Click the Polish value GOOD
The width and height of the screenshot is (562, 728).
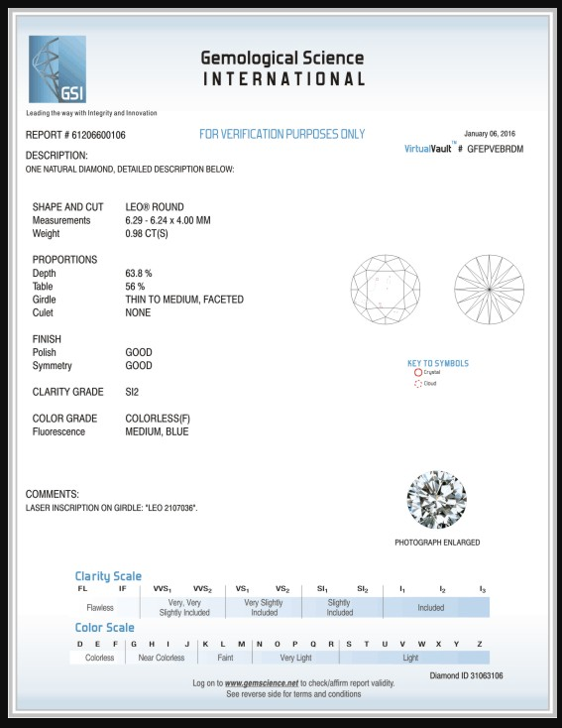[139, 352]
